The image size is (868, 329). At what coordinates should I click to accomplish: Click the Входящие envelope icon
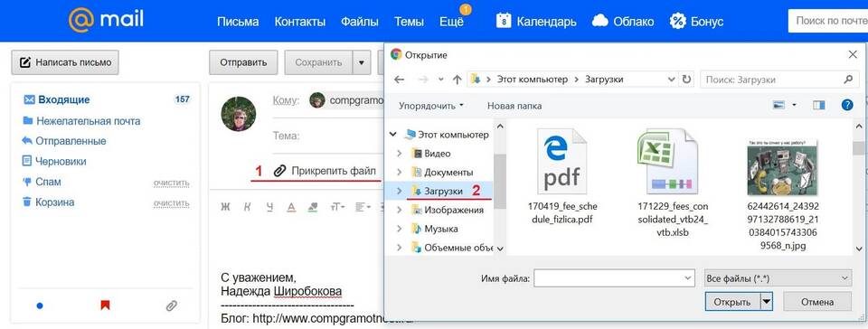click(29, 100)
